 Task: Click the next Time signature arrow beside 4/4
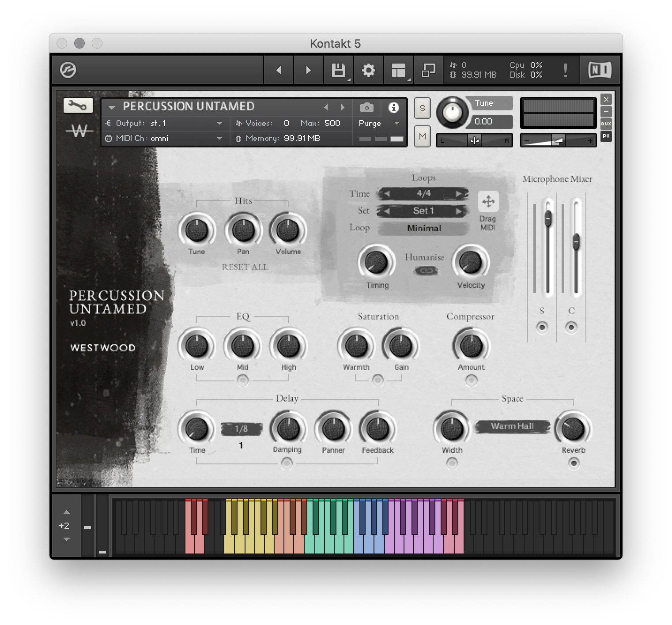459,194
